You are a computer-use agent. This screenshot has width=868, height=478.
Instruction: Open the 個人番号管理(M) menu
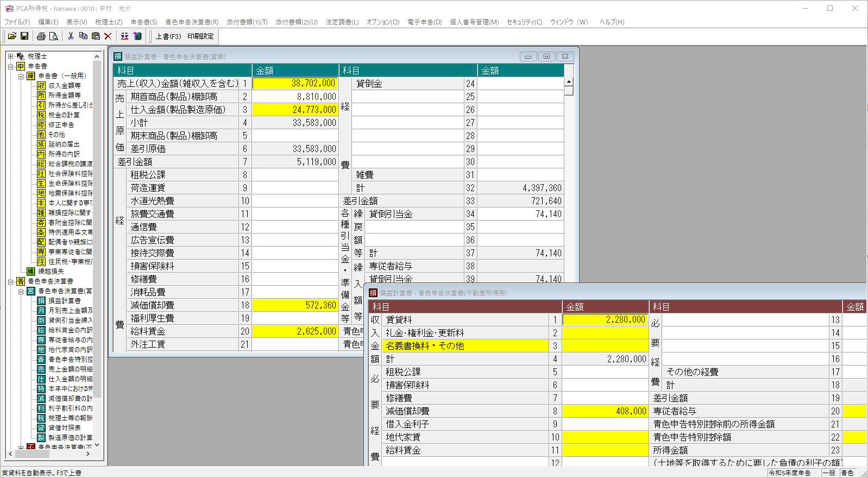tap(474, 22)
